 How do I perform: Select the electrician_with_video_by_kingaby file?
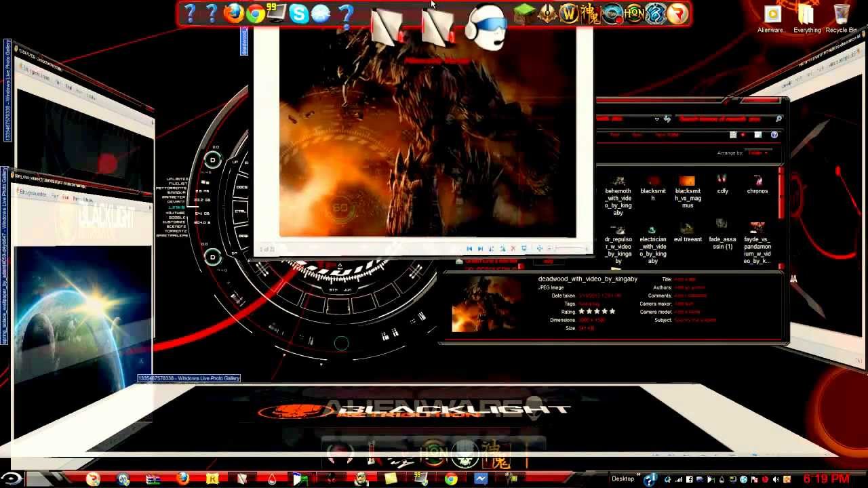(652, 245)
